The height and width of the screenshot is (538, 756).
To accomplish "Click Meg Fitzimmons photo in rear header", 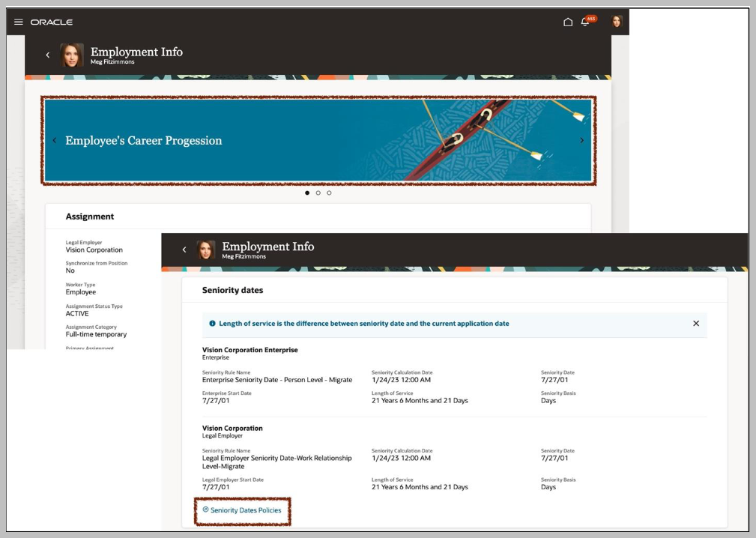I will 72,55.
